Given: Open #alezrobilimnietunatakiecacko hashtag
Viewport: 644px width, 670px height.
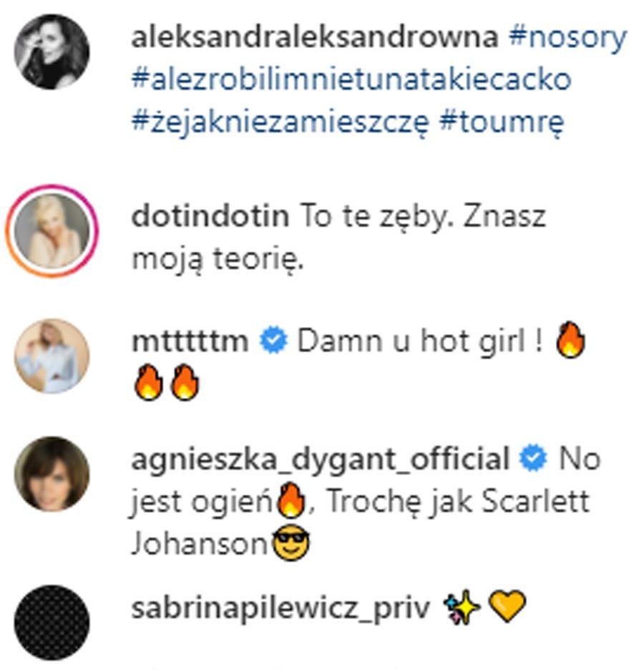Looking at the screenshot, I should [351, 80].
